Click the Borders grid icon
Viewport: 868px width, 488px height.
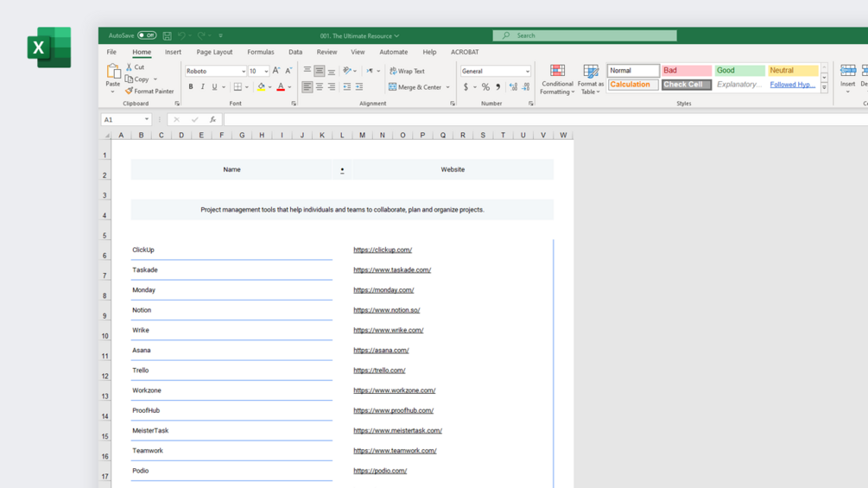(238, 87)
